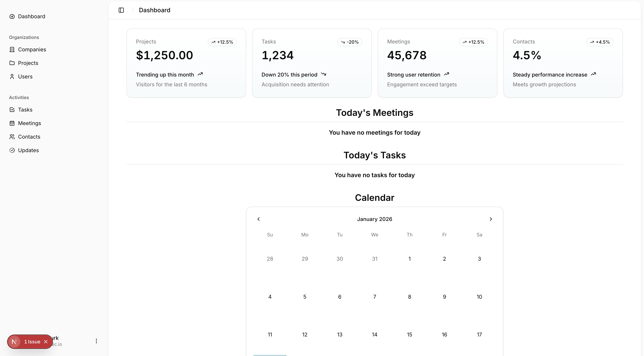Viewport: 644px width, 356px height.
Task: Click the Updates dashed-circle icon
Action: (x=12, y=150)
